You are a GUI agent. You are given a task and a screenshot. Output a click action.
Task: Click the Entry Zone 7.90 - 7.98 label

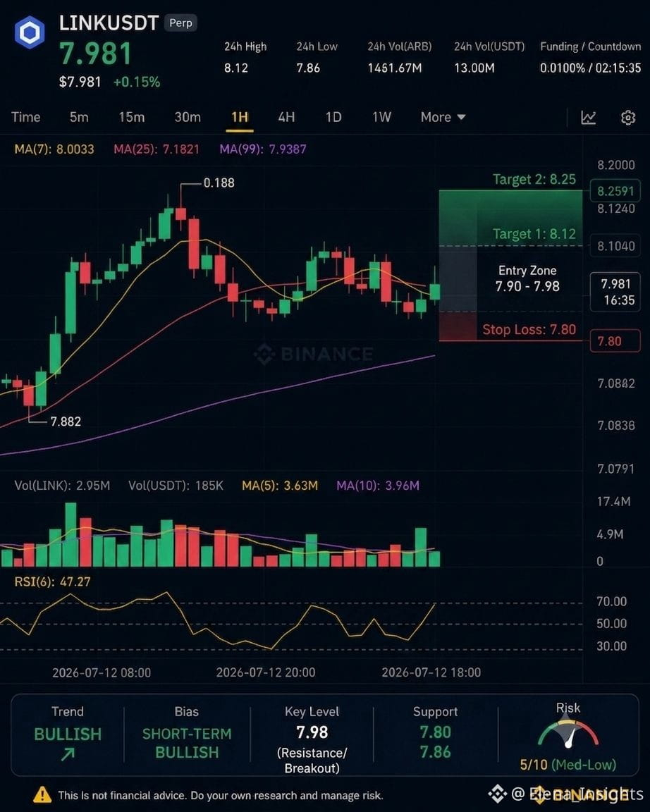(x=527, y=278)
